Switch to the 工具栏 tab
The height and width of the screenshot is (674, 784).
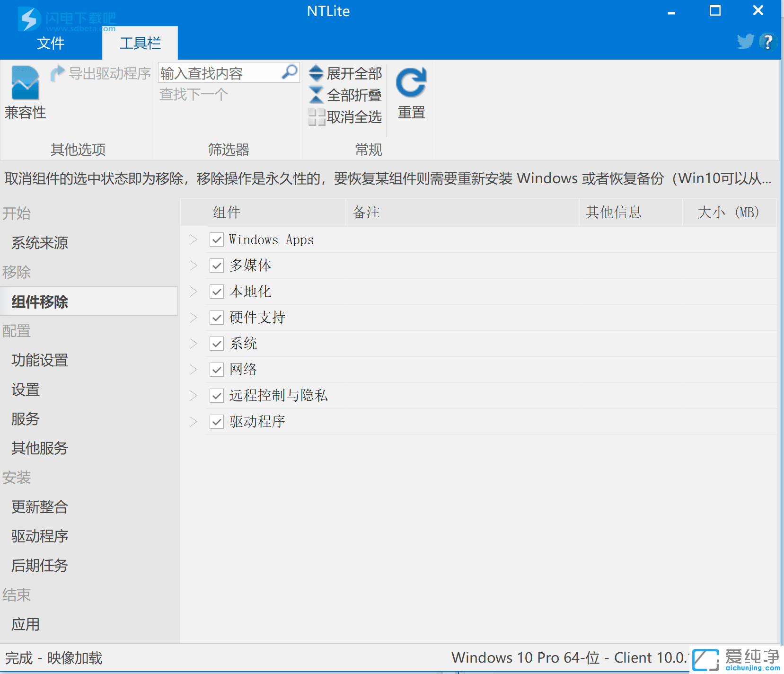point(140,43)
